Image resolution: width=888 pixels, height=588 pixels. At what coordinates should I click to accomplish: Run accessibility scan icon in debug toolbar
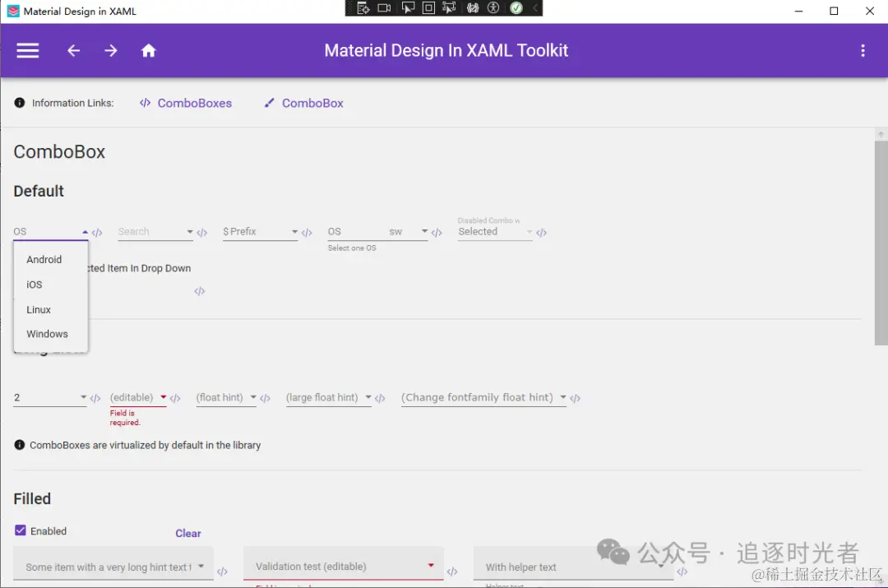pyautogui.click(x=494, y=8)
